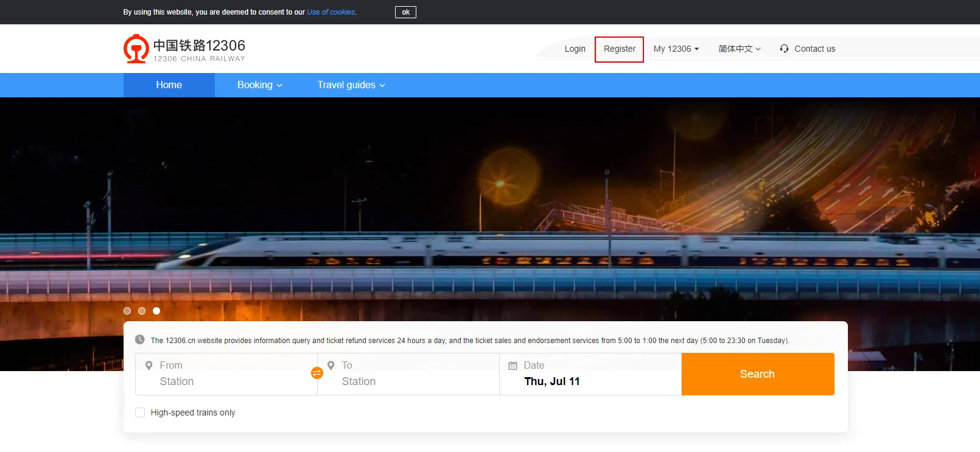The image size is (980, 452).
Task: Click the swap stations orange icon
Action: (317, 373)
